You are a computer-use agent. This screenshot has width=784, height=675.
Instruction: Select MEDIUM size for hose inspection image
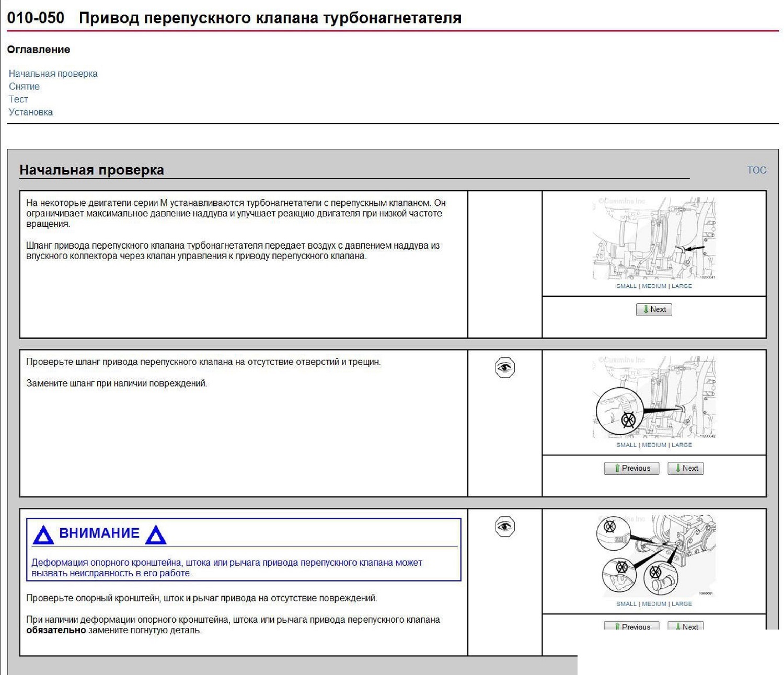click(654, 445)
